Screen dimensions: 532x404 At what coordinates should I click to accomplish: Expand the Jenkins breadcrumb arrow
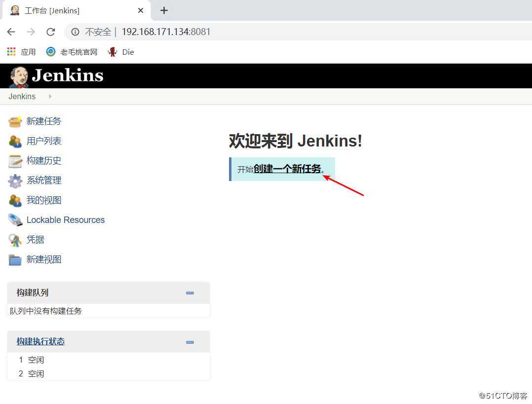click(x=50, y=96)
